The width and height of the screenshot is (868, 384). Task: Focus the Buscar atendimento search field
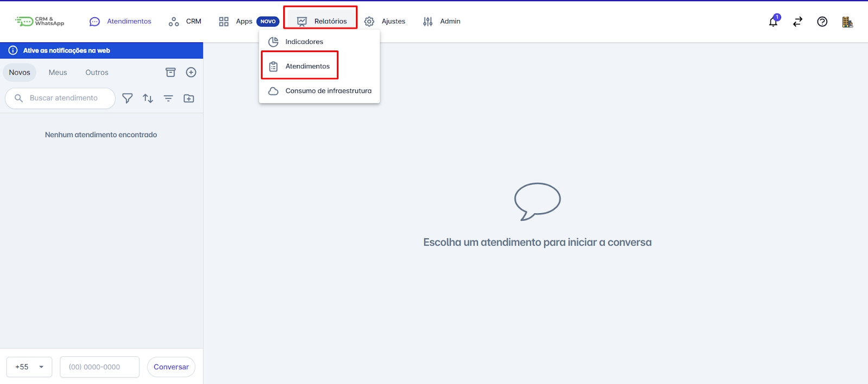pyautogui.click(x=60, y=98)
